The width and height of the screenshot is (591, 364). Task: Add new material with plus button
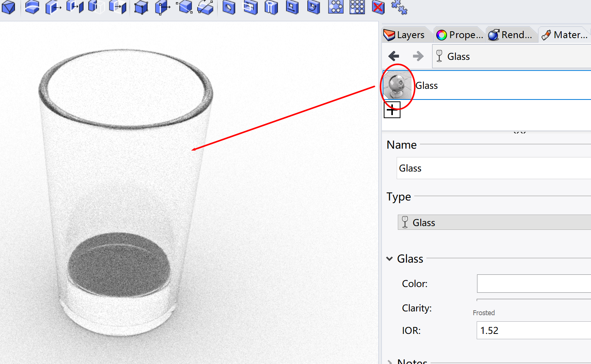pyautogui.click(x=392, y=110)
